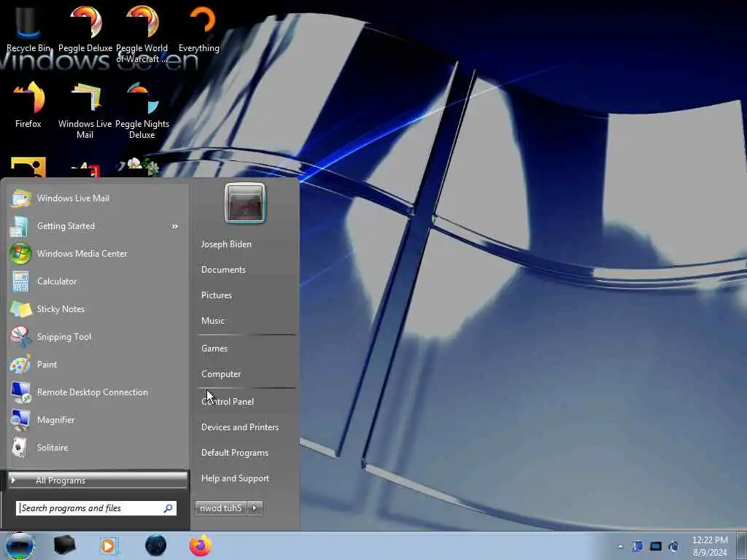Image resolution: width=747 pixels, height=560 pixels.
Task: Open Default Programs
Action: click(x=235, y=453)
